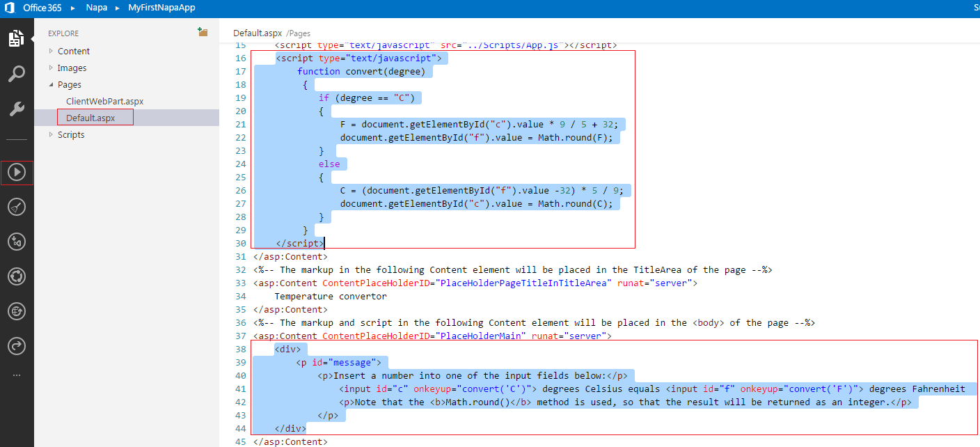Open project in Visual Studio icon
This screenshot has width=980, height=447.
pyautogui.click(x=17, y=242)
